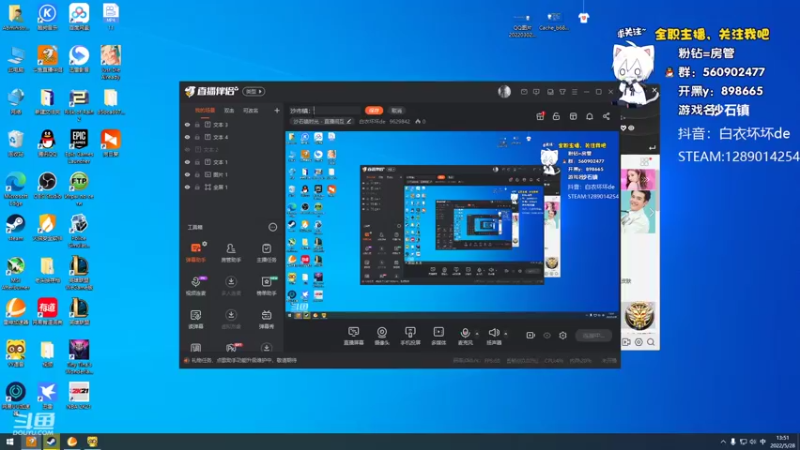Screen dimensions: 800x450
Task: Open the orange 弹幕助手 tool
Action: (196, 252)
